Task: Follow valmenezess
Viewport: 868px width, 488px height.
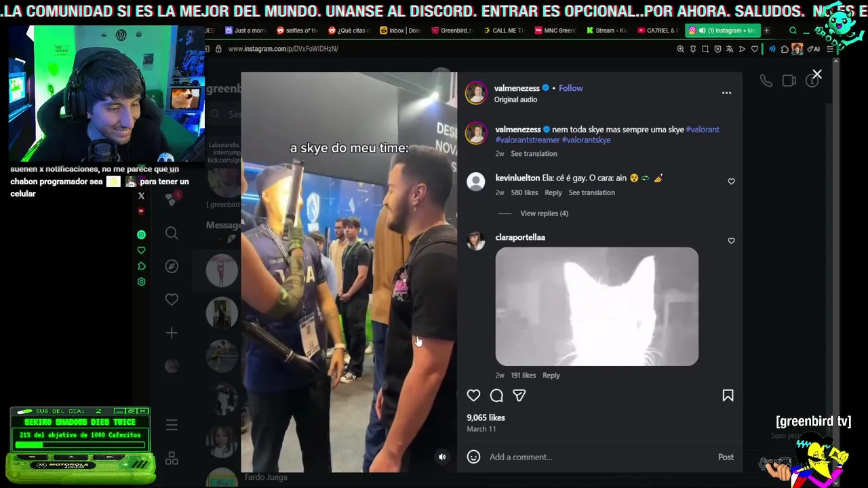Action: coord(570,88)
